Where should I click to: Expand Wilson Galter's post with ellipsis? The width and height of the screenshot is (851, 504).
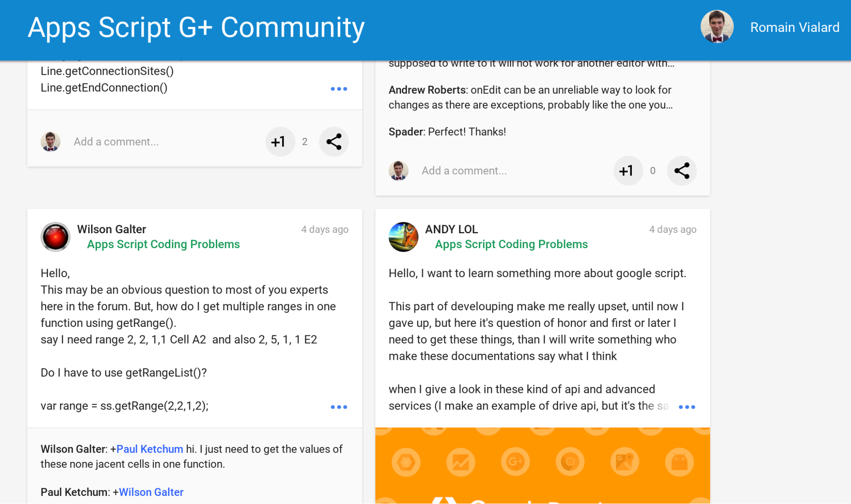click(339, 407)
